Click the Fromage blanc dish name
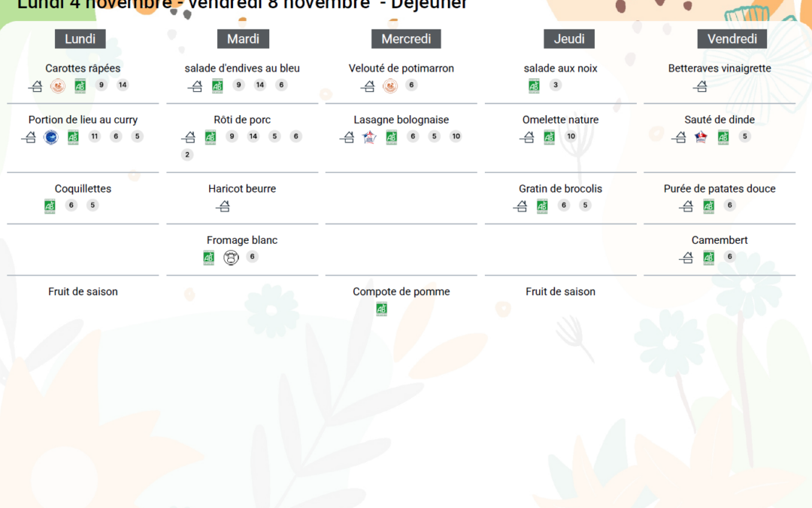The width and height of the screenshot is (812, 508). 242,240
